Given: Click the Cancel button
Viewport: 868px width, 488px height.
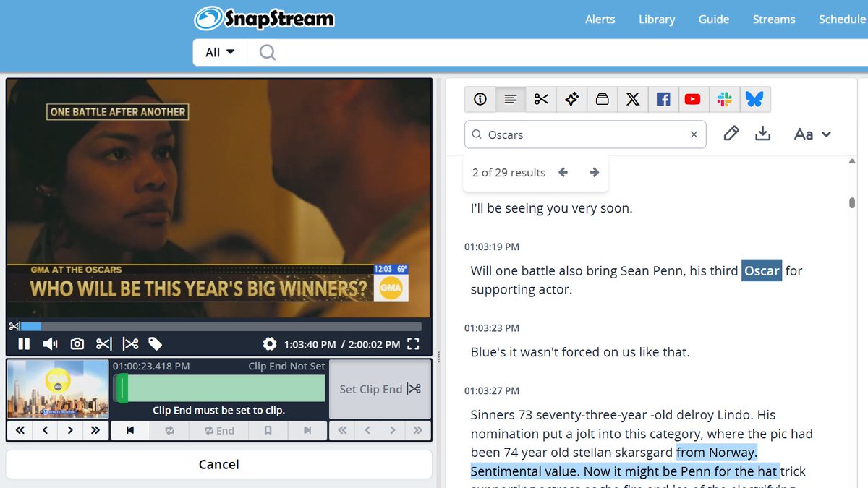Looking at the screenshot, I should point(218,464).
